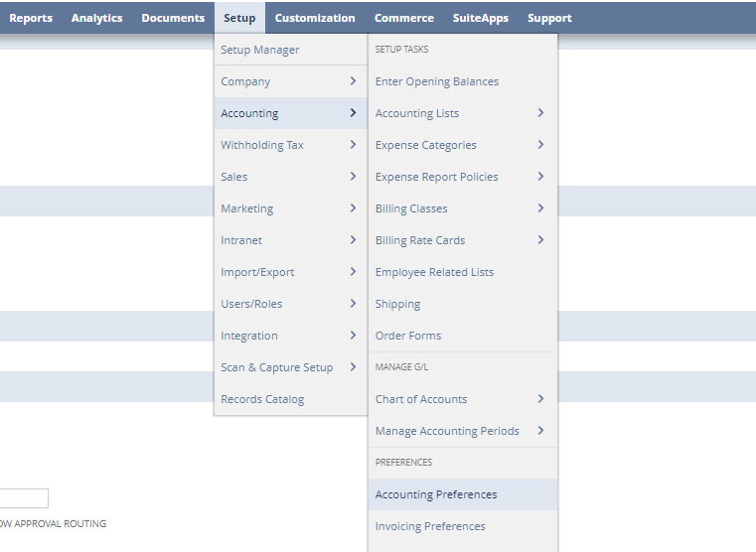Open Withholding Tax submenu item

[291, 145]
